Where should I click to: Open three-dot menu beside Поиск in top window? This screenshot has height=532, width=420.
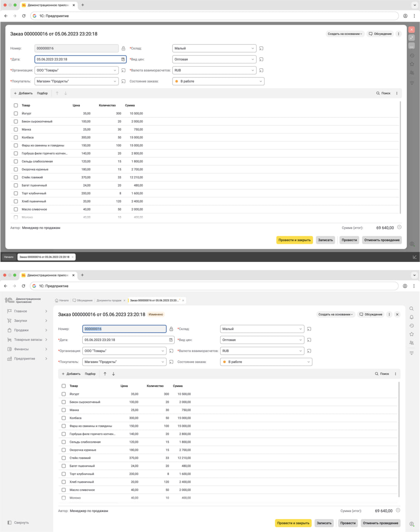(397, 93)
